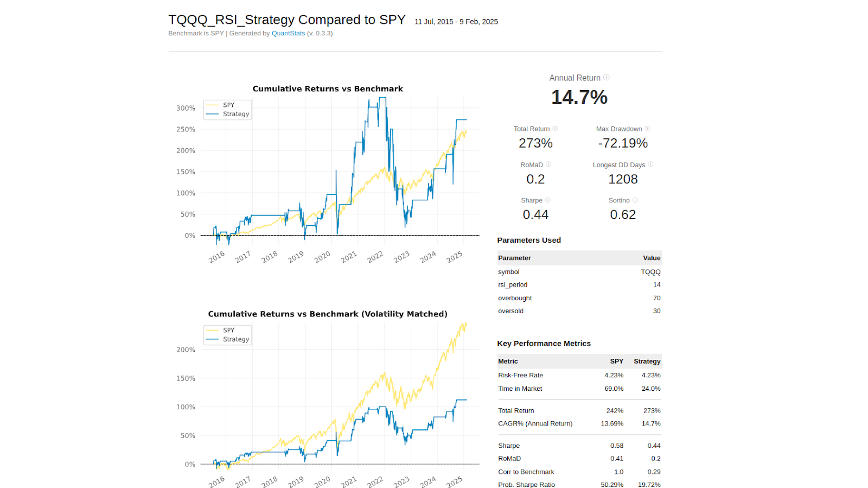
Task: Click the SPY legend entry in top chart
Action: [x=228, y=105]
